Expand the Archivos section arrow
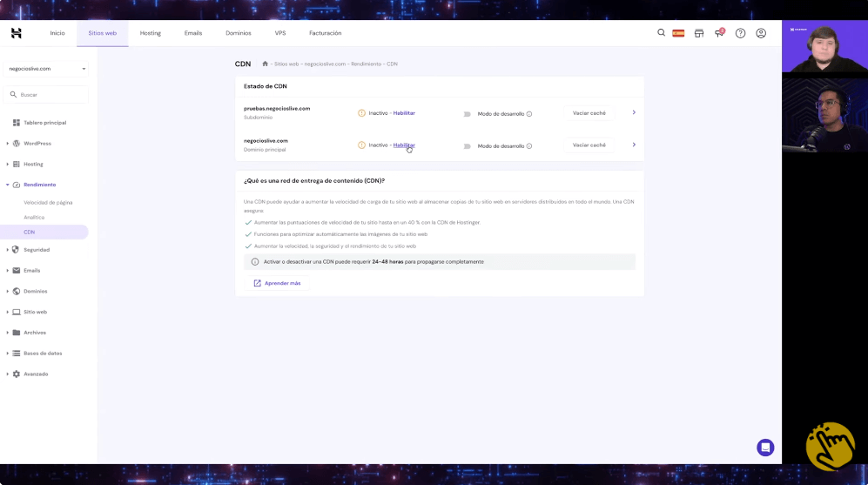Viewport: 868px width, 485px height. point(7,333)
